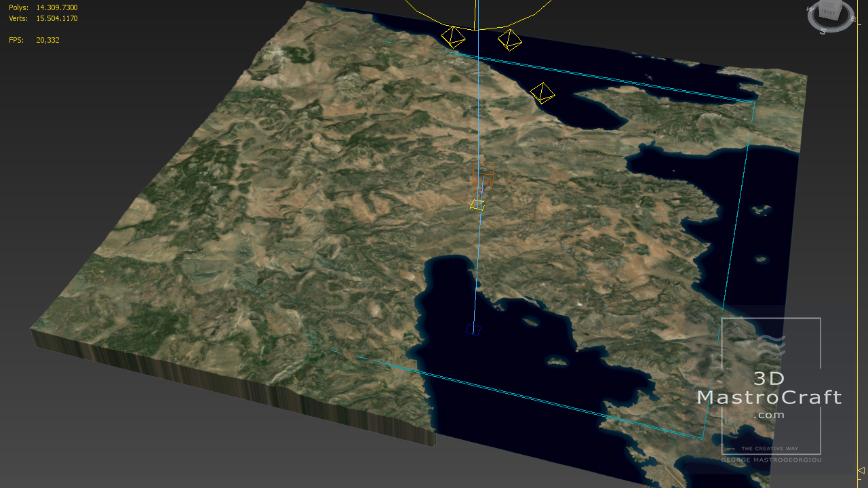Select the small yellow square gizmo
The image size is (868, 488).
[477, 204]
